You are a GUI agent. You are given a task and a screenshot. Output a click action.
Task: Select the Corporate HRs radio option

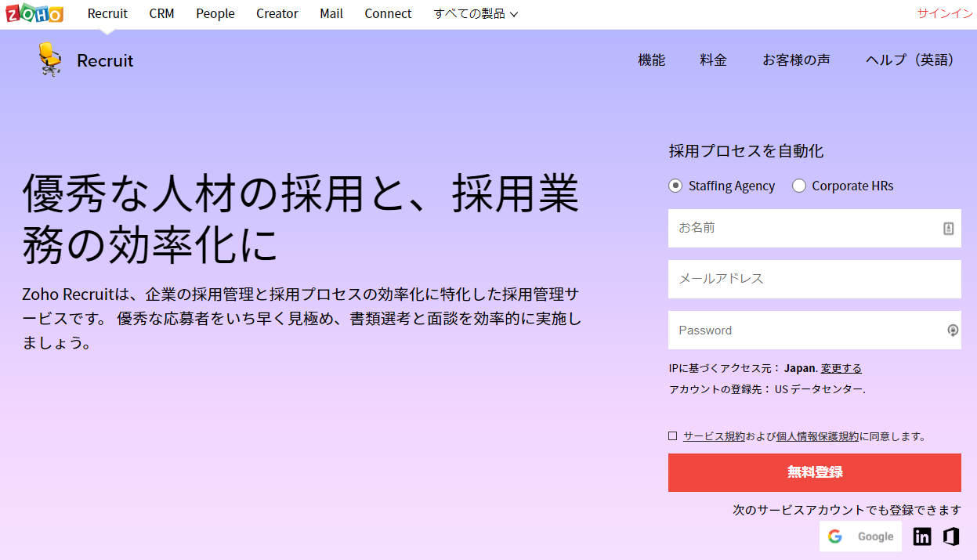click(799, 186)
